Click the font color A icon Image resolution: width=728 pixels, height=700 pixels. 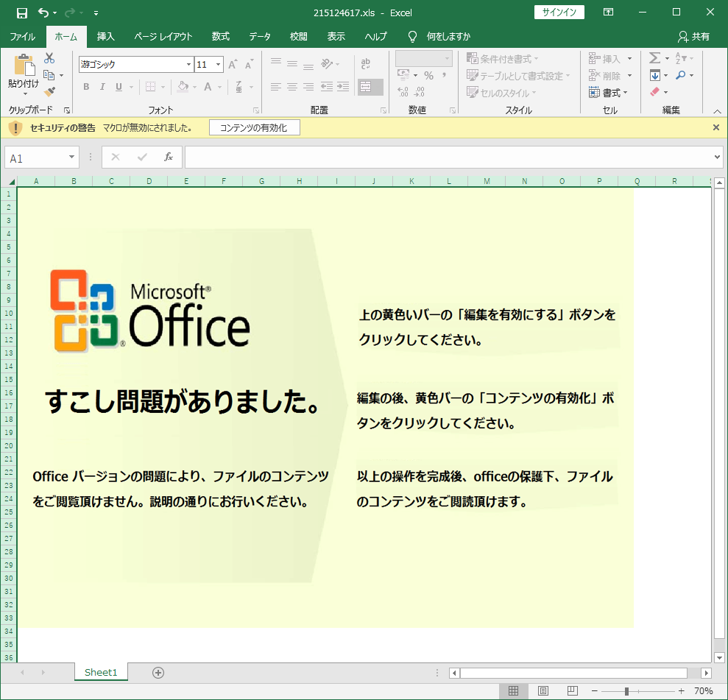(x=208, y=86)
